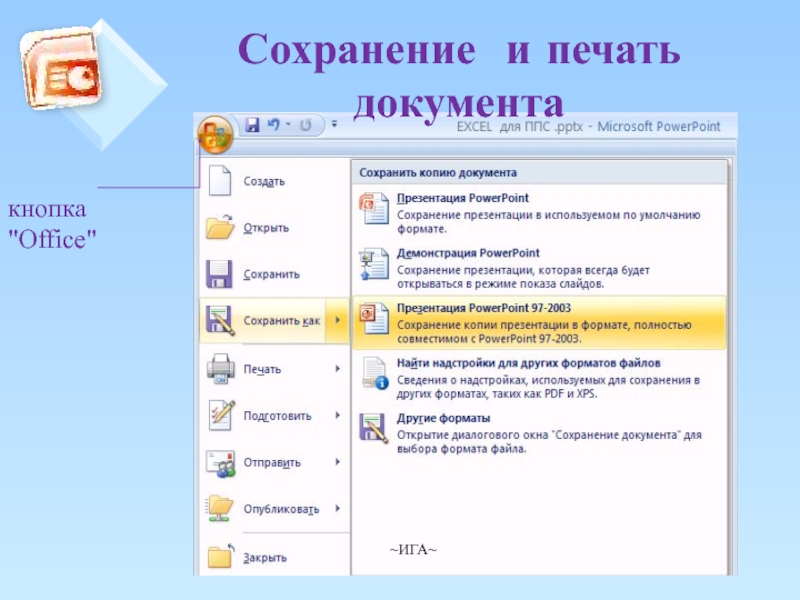Expand the Отправить submenu arrow
The image size is (800, 600).
337,462
